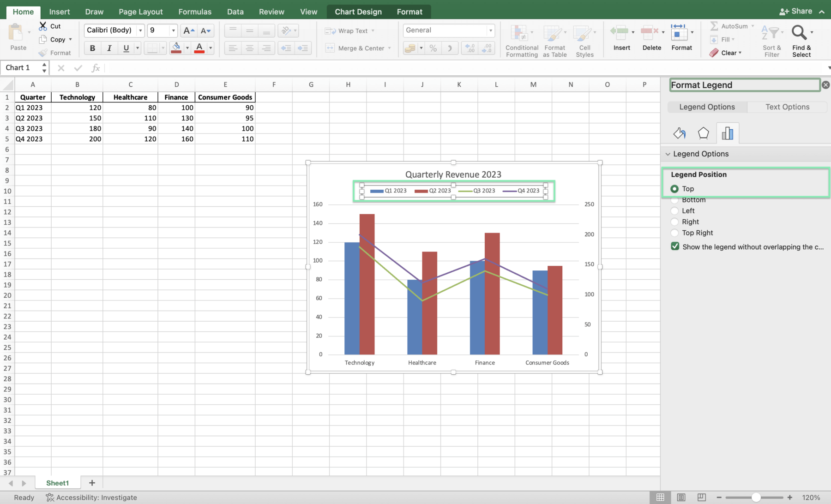The width and height of the screenshot is (831, 504).
Task: Add a new sheet with plus button
Action: coord(92,483)
